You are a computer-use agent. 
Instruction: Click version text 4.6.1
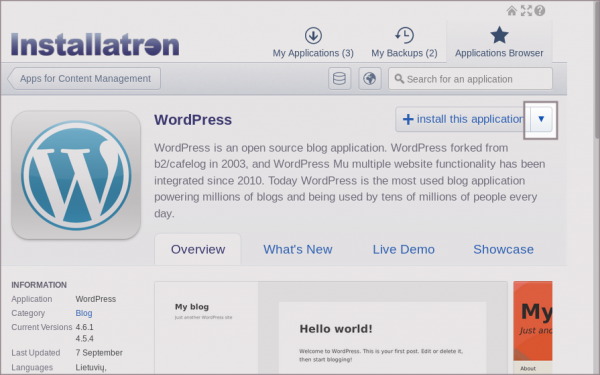coord(84,327)
